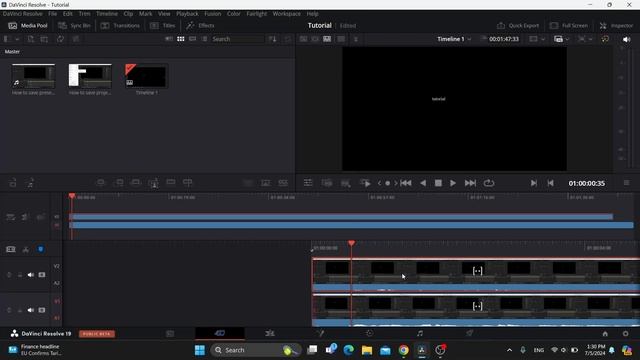Click the Import Media icon

point(31,39)
